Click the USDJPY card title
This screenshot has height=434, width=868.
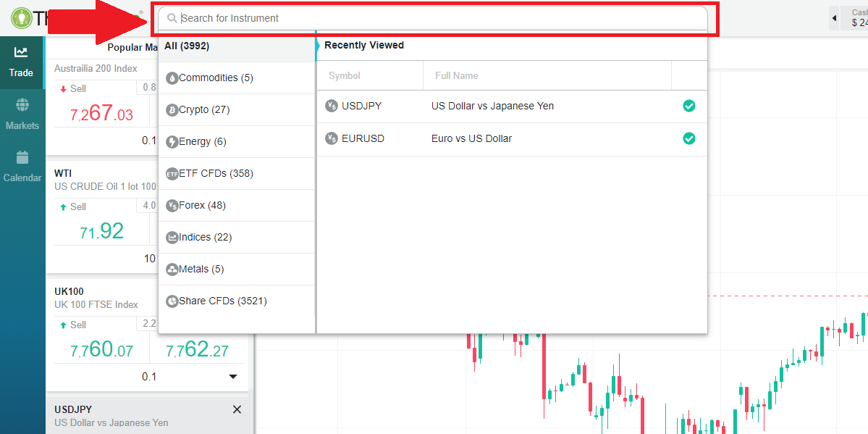(x=73, y=409)
